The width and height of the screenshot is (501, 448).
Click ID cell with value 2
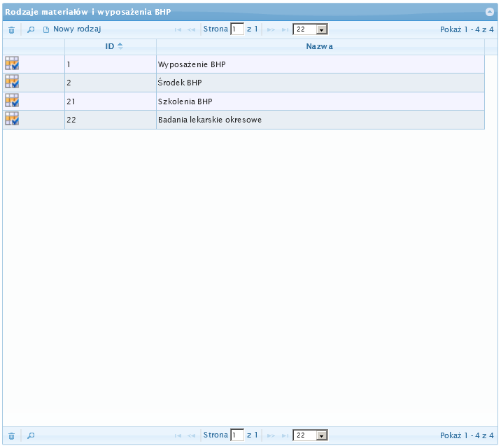click(111, 83)
